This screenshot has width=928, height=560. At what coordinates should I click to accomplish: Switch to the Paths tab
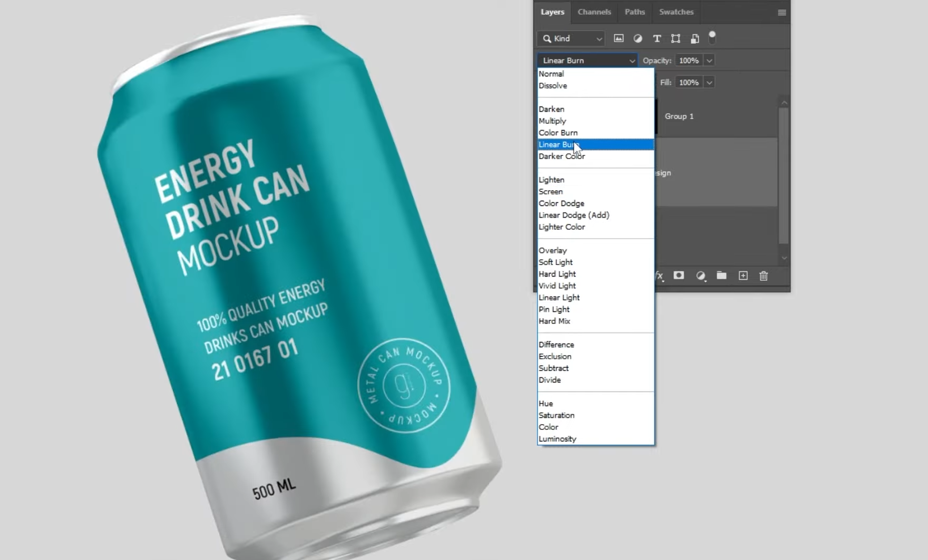point(634,12)
